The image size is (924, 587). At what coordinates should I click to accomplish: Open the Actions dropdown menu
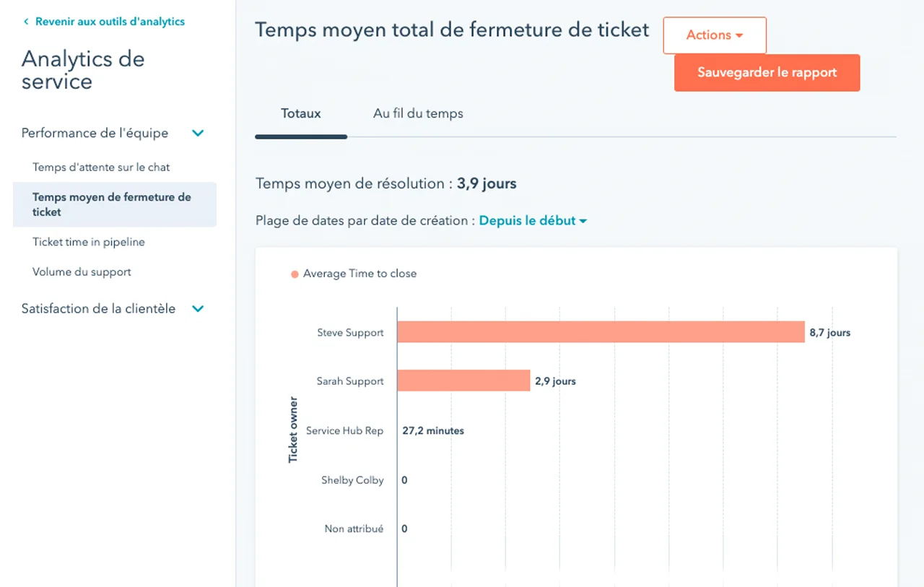click(x=714, y=35)
